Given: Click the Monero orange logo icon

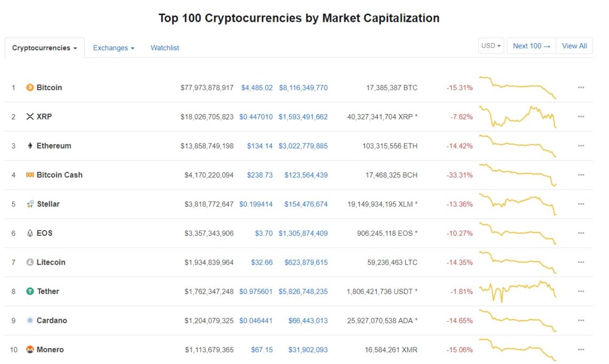Looking at the screenshot, I should [30, 349].
